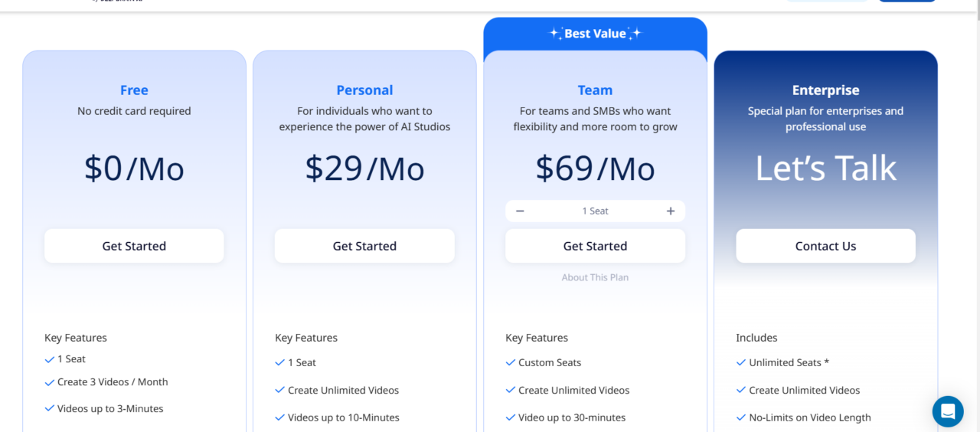
Task: Click the plus icon to add seats
Action: pos(671,211)
